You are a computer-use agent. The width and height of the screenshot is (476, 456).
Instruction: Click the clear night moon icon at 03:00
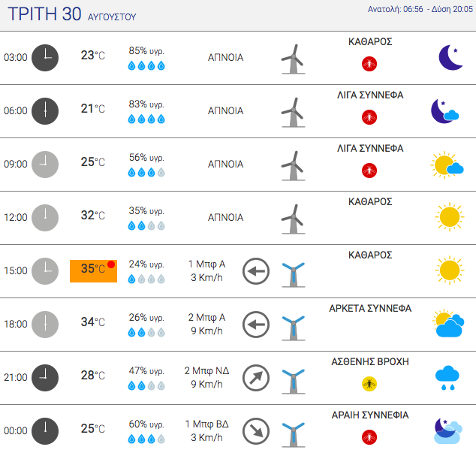click(450, 57)
